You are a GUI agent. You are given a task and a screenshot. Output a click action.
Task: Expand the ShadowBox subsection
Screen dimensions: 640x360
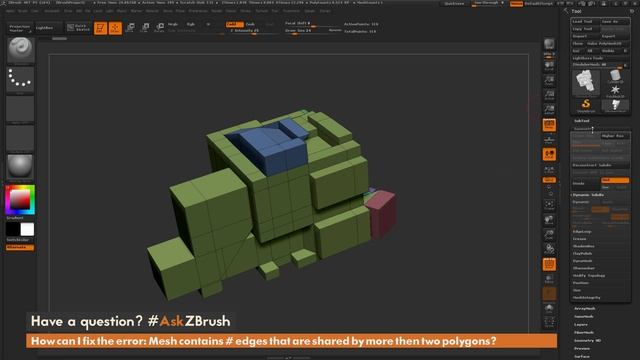click(584, 246)
